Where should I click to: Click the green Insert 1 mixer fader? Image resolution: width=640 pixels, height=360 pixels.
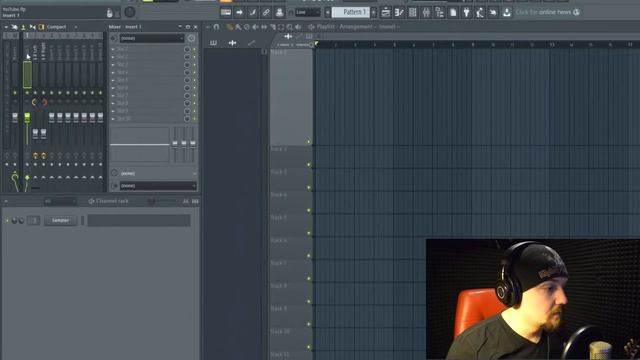click(x=27, y=118)
